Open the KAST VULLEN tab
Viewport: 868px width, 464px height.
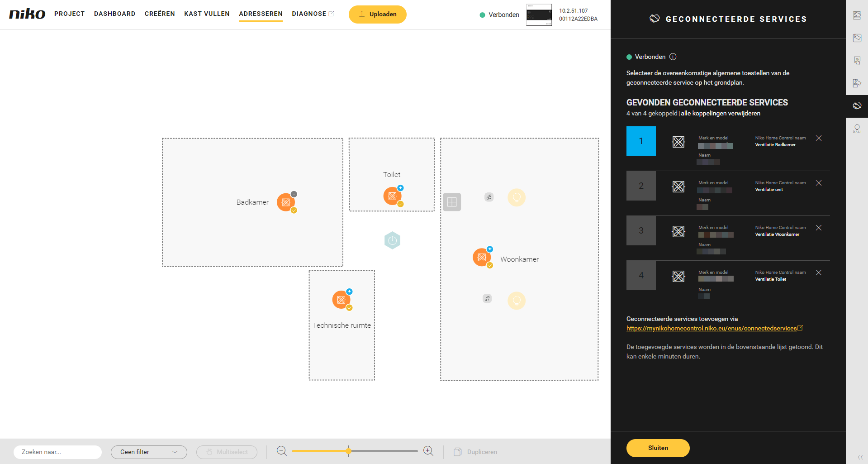click(207, 14)
